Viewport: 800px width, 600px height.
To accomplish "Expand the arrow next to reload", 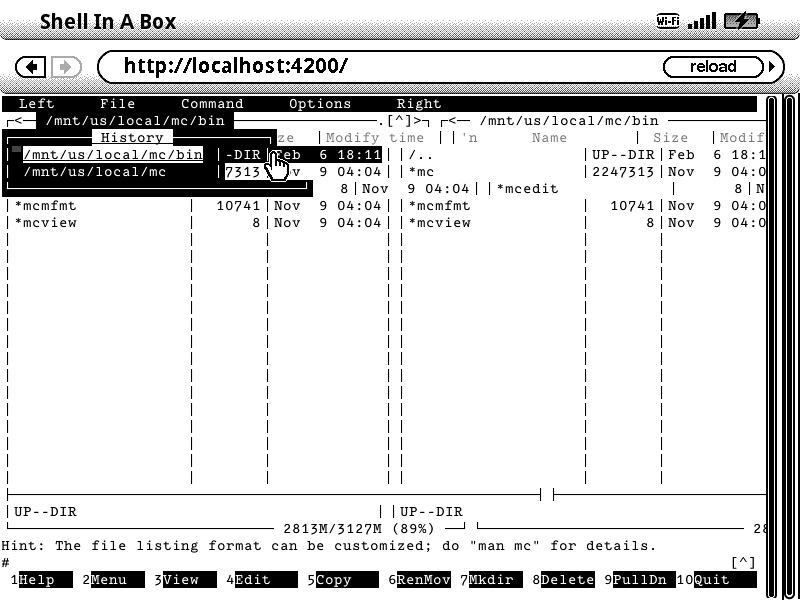I will point(771,67).
